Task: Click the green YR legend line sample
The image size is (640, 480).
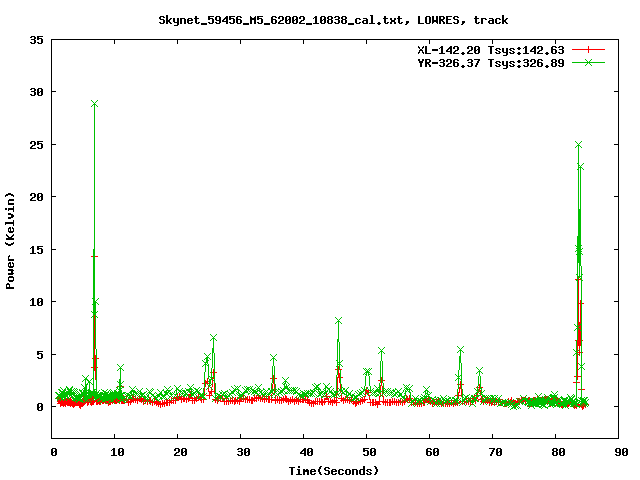Action: click(x=588, y=62)
